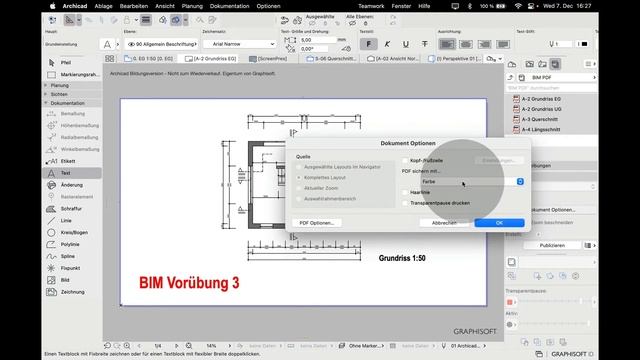Switch to A-2 Grundriss EG tab
640x360 pixels.
pos(211,59)
